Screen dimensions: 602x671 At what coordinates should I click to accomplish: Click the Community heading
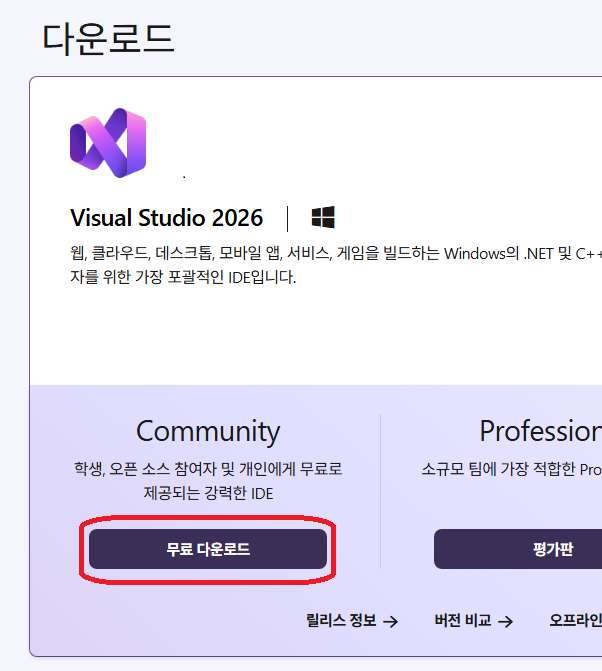[x=208, y=432]
